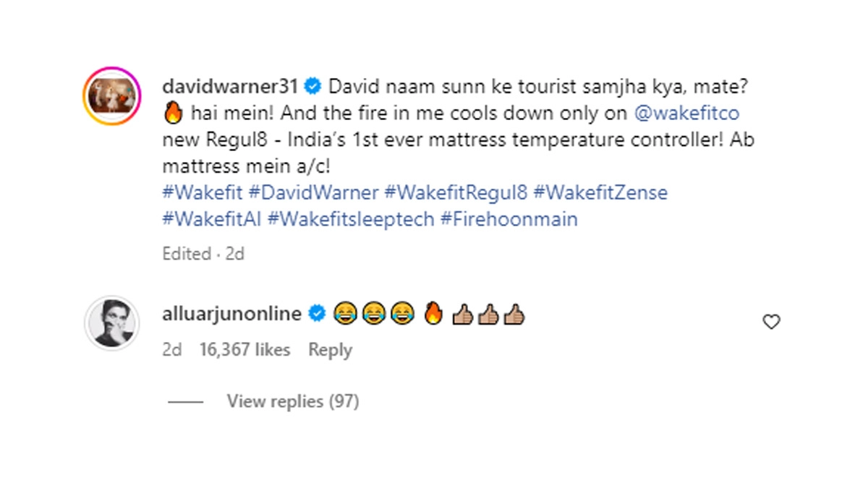
Task: Open davidwarner31's profile picture story
Action: click(112, 97)
